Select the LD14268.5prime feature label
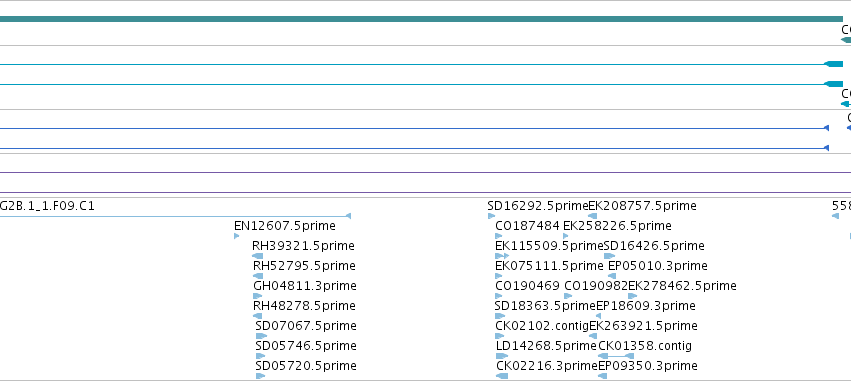This screenshot has height=381, width=851. (547, 346)
